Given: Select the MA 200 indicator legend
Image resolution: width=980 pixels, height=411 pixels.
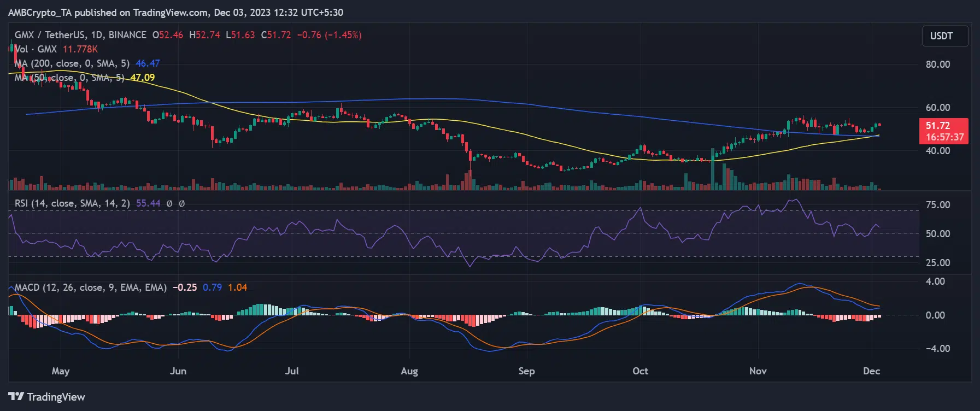Looking at the screenshot, I should [72, 63].
